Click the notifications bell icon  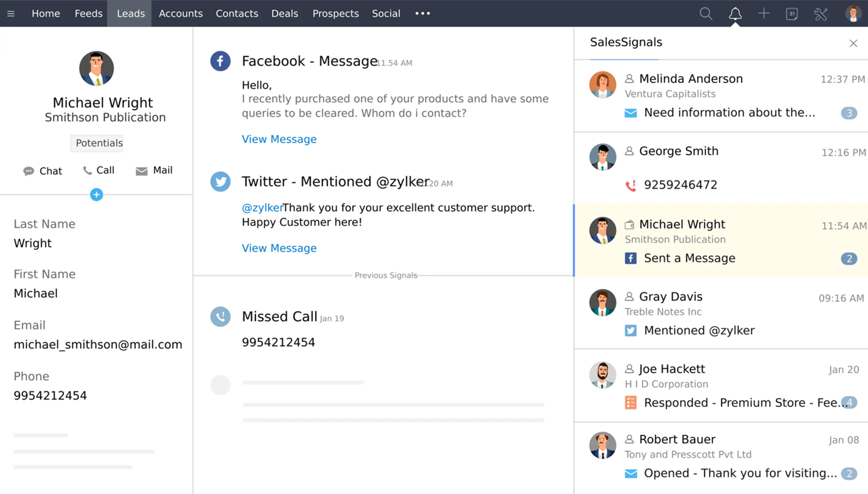click(x=735, y=13)
